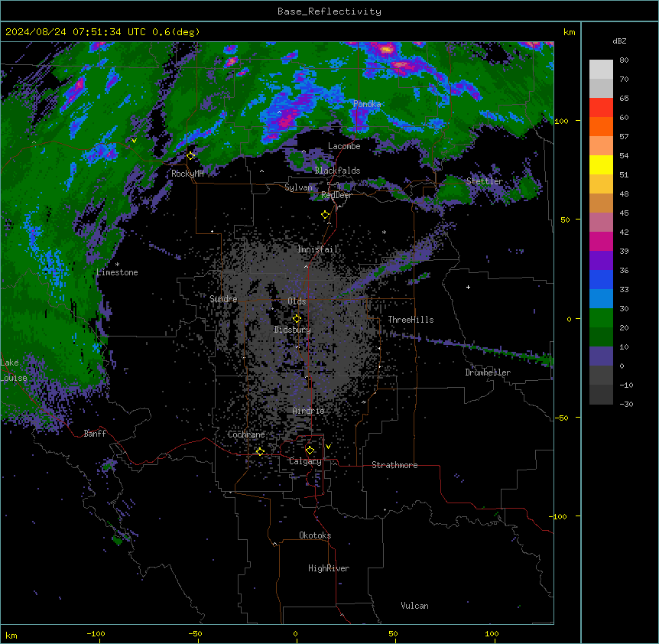The image size is (659, 644).
Task: Click the -100 tick label on the bottom axis
Action: pos(96,633)
